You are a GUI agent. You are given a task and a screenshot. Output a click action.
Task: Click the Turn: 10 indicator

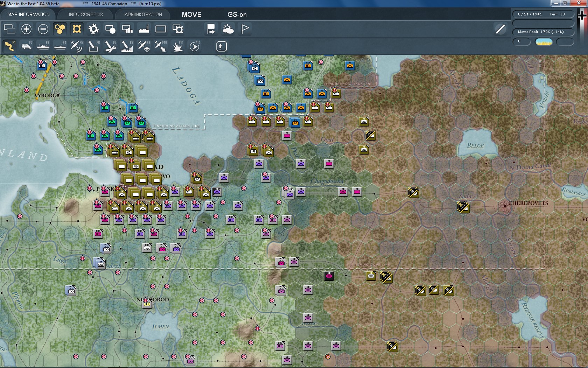557,14
